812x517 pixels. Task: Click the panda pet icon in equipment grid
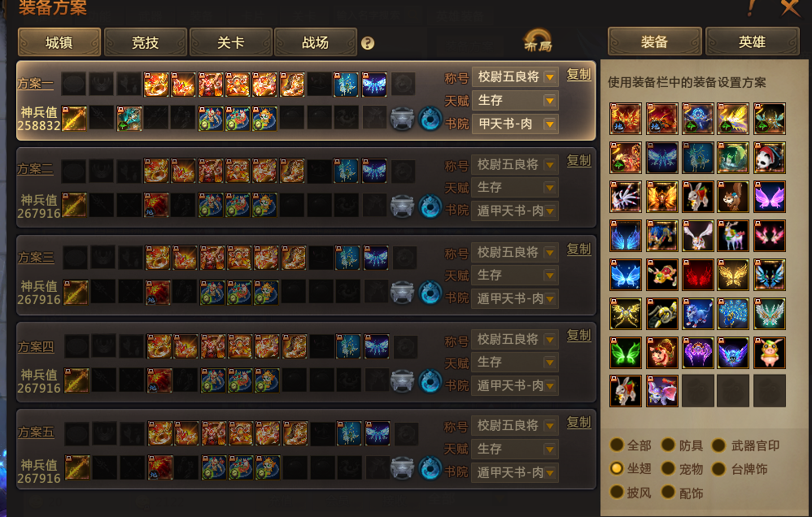[x=770, y=158]
